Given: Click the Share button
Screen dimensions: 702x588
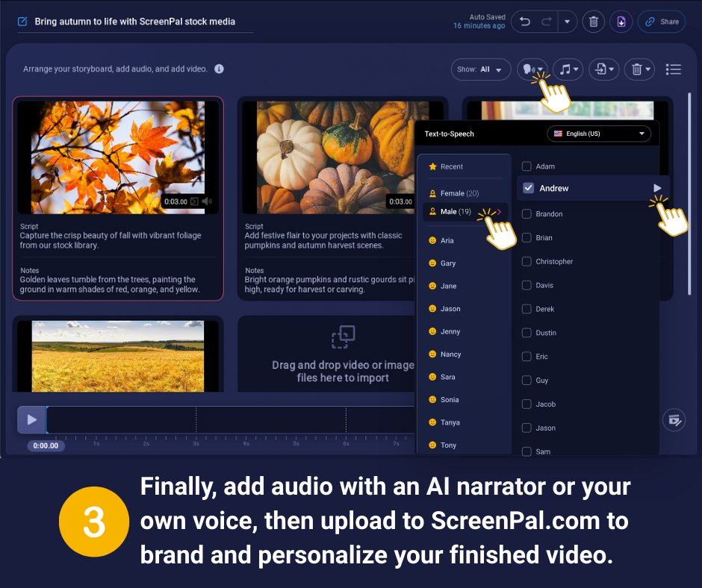Looking at the screenshot, I should (x=662, y=22).
